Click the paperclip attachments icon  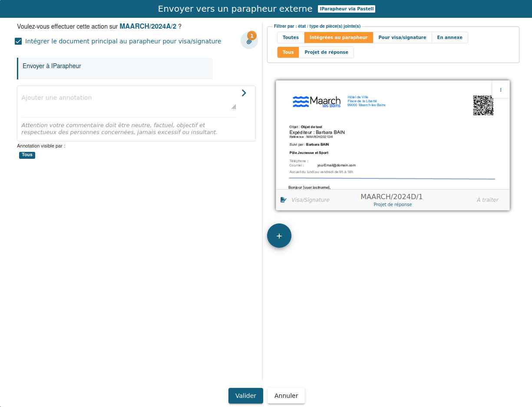249,42
